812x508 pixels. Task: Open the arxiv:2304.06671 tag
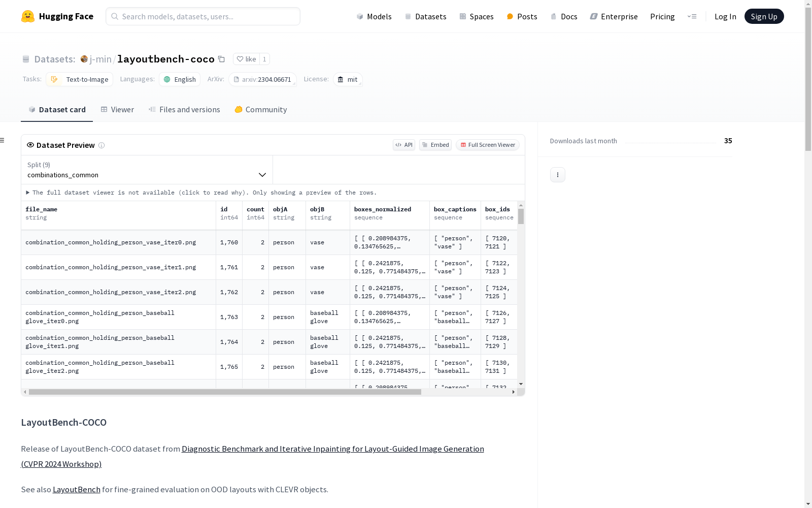[262, 79]
